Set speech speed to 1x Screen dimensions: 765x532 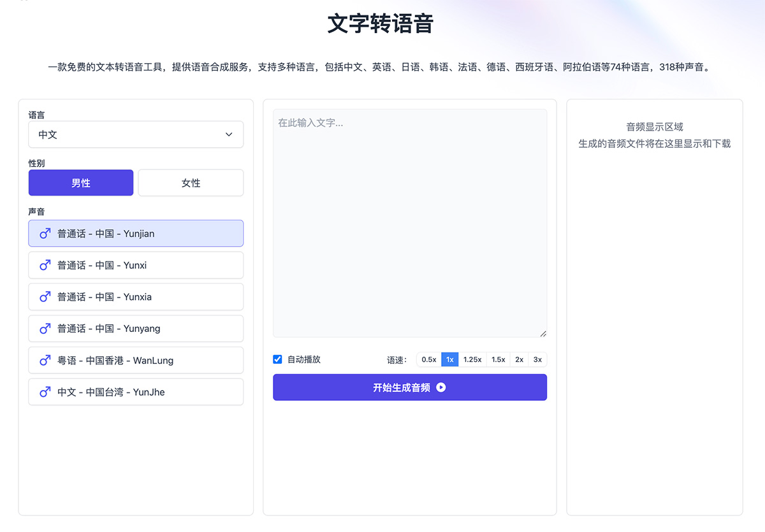tap(449, 359)
